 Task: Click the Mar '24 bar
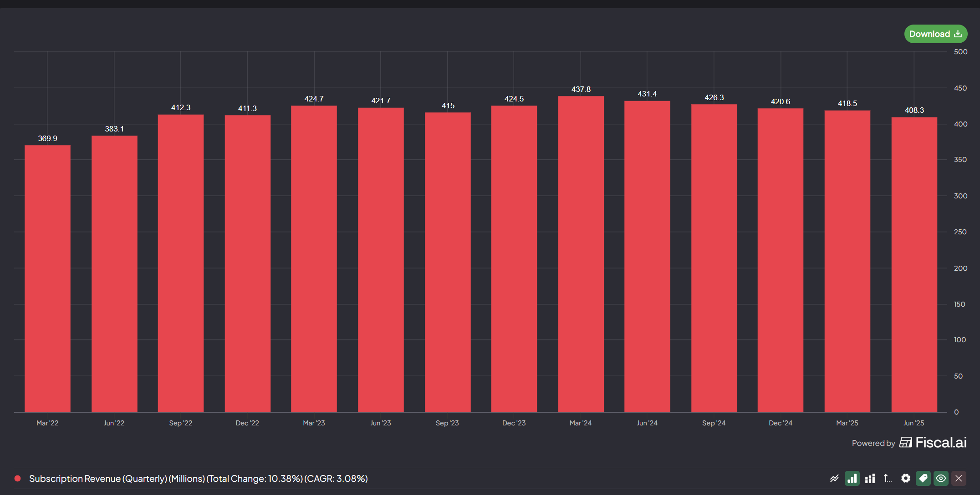point(581,255)
